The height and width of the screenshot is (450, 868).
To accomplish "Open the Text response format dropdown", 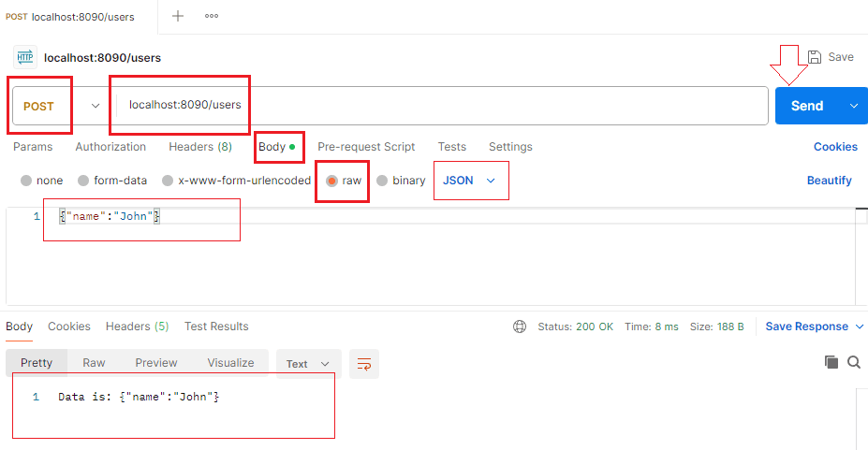I will tap(307, 363).
